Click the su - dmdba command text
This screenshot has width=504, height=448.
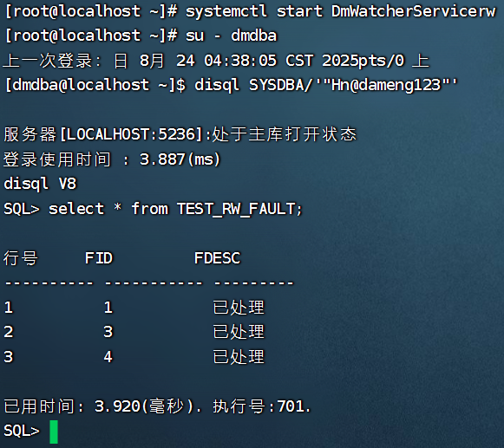(x=231, y=36)
